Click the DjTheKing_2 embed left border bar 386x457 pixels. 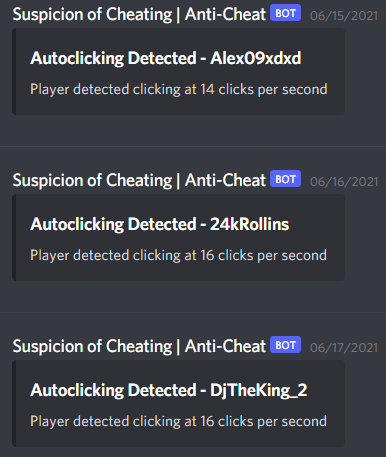[14, 403]
